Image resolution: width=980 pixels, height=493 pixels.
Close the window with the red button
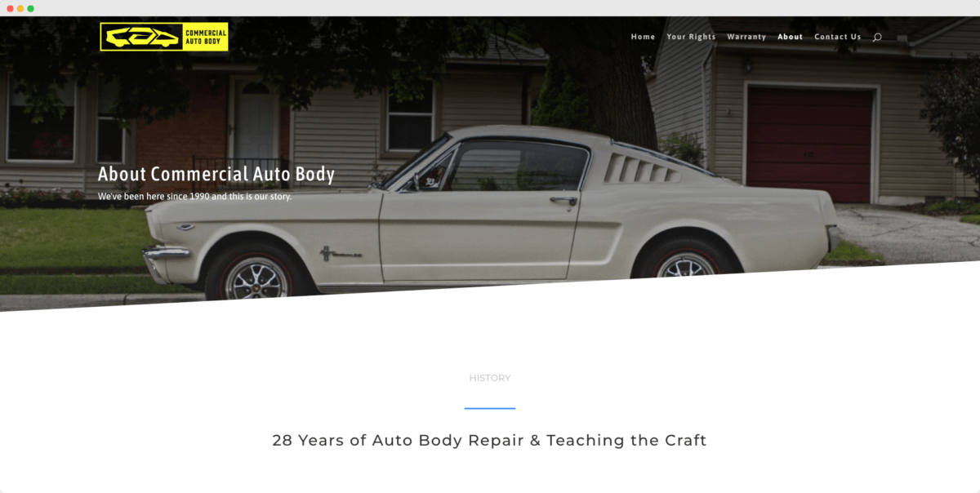click(10, 8)
